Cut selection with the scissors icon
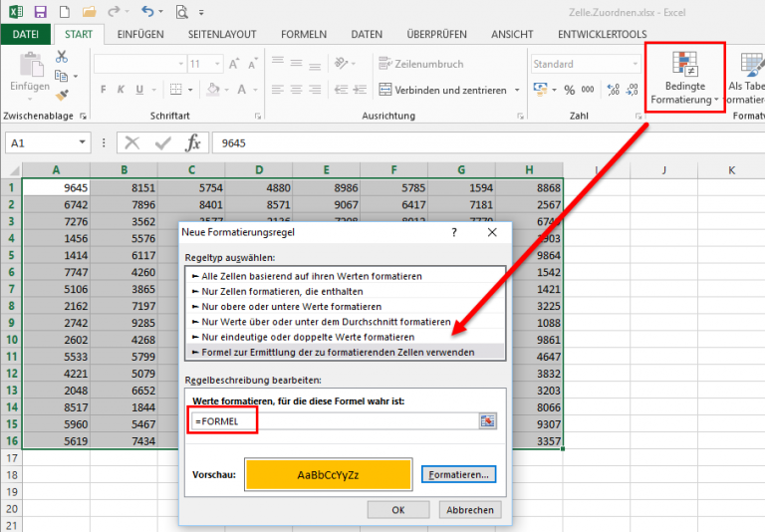 pos(62,57)
